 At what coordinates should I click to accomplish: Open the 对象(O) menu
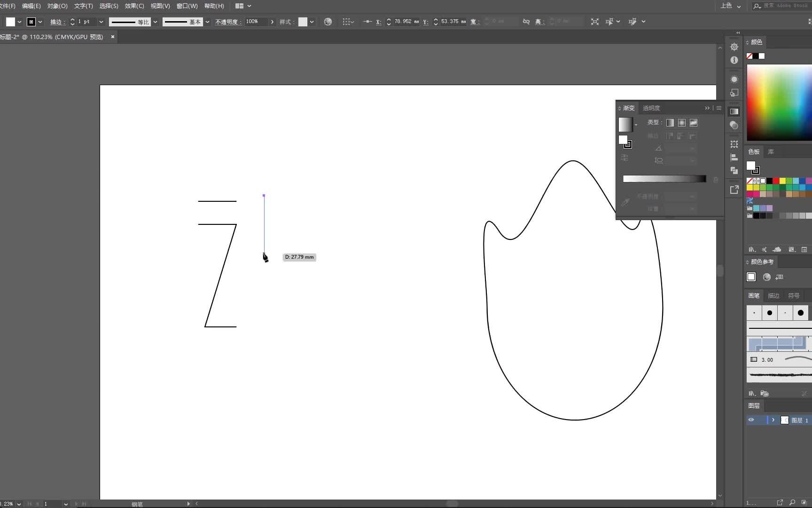pyautogui.click(x=57, y=6)
